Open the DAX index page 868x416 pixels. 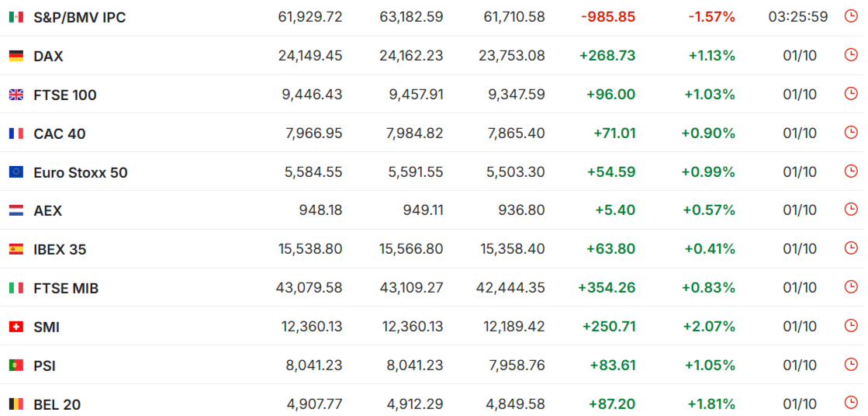pyautogui.click(x=48, y=56)
